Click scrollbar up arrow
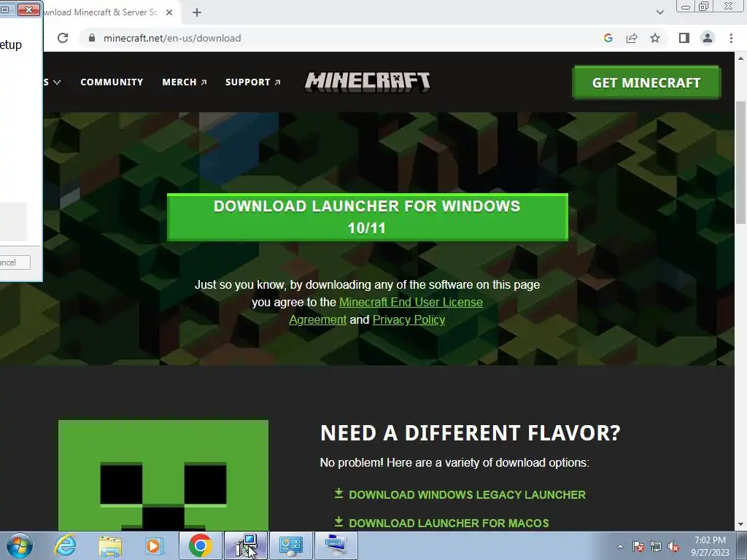The height and width of the screenshot is (560, 747). click(740, 58)
